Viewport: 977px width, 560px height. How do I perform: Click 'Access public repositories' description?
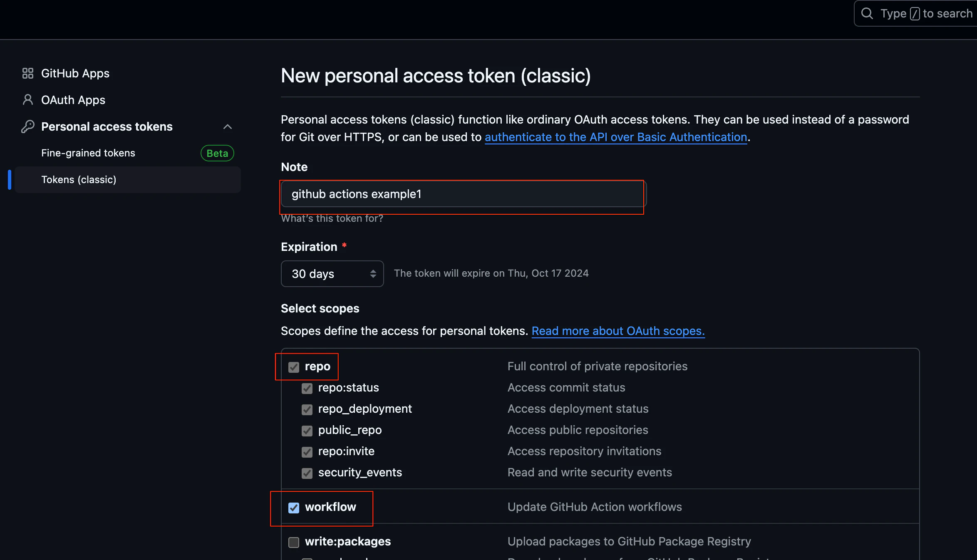[x=578, y=430]
